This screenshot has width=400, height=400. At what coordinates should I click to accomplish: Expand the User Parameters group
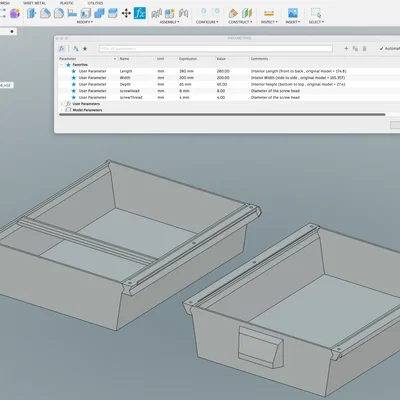[61, 104]
